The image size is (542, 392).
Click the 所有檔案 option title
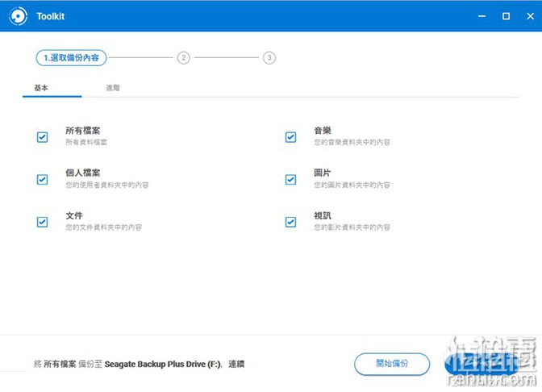83,131
